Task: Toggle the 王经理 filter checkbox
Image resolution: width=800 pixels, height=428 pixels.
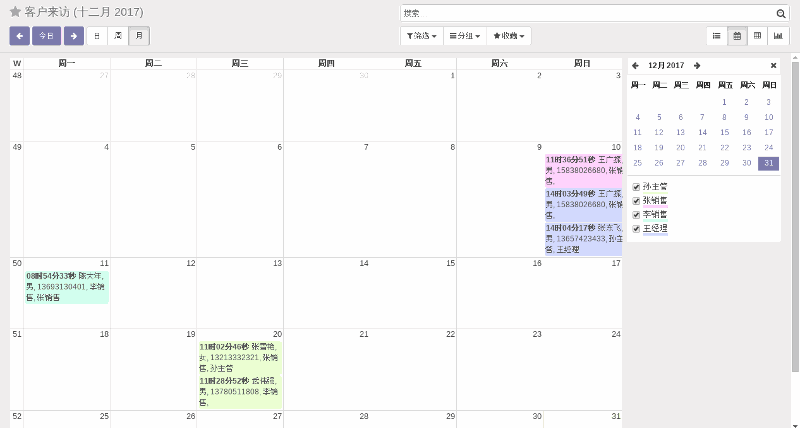Action: 636,229
